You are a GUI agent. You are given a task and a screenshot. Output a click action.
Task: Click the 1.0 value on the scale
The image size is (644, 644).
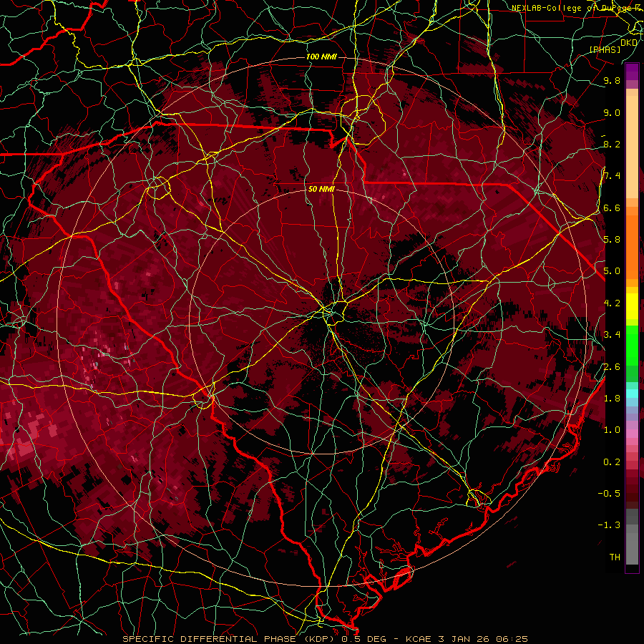pos(612,431)
